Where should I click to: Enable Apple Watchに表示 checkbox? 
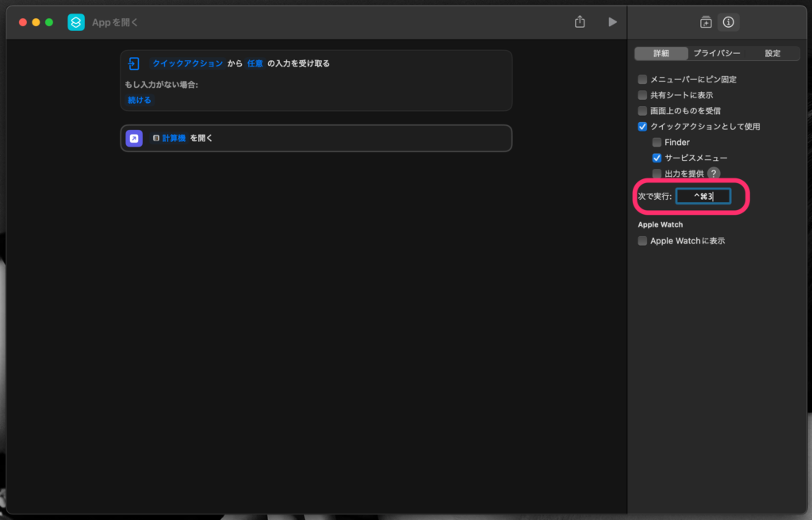[x=642, y=241]
